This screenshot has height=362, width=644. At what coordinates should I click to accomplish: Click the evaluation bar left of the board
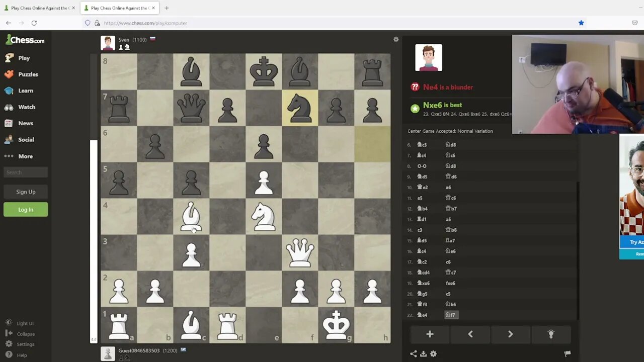[93, 198]
